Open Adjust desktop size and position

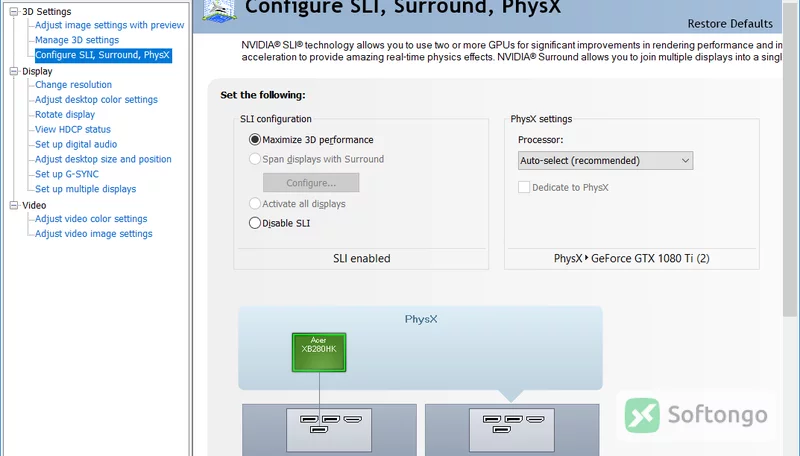[103, 159]
